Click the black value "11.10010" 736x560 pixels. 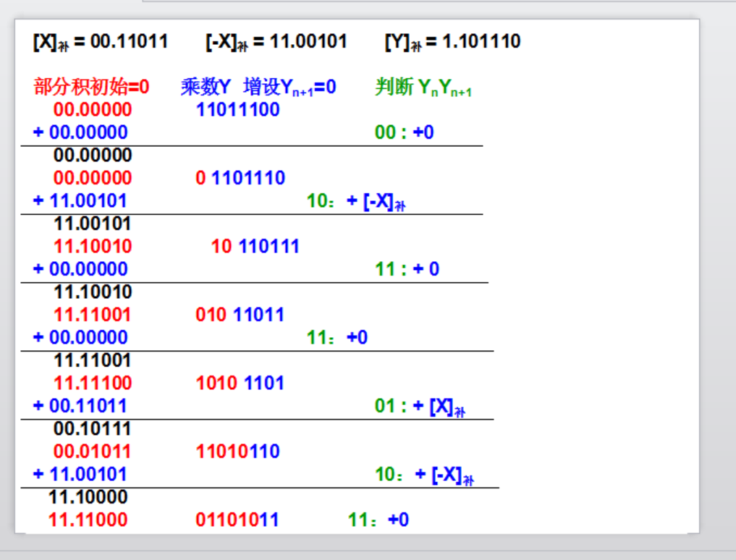[x=93, y=292]
